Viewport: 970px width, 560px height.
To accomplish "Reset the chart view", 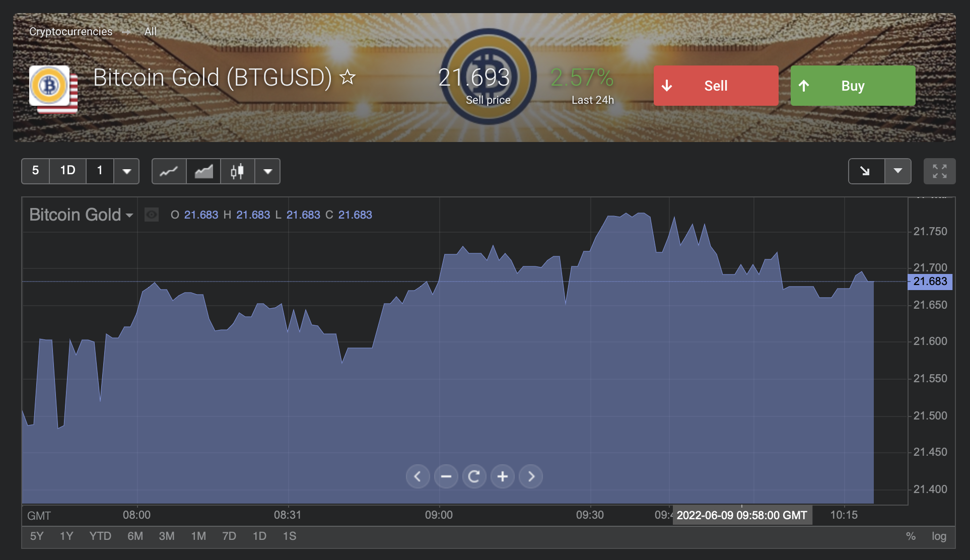I will (x=474, y=476).
